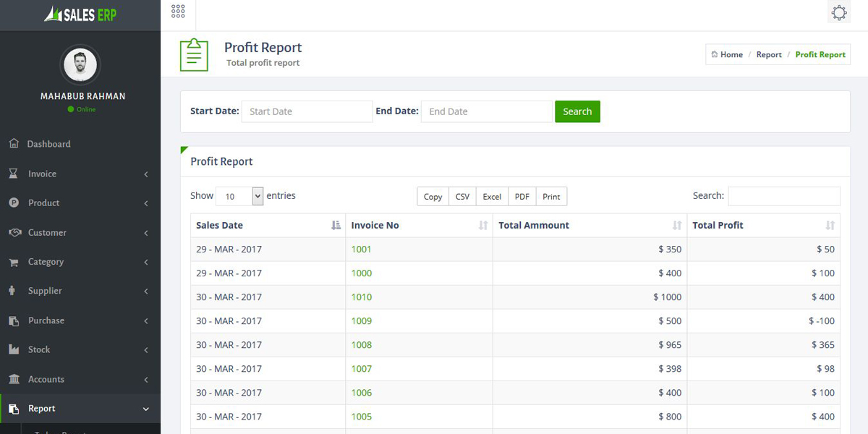Click the Sales ERP logo
Screen dimensions: 868x434
pyautogui.click(x=80, y=14)
